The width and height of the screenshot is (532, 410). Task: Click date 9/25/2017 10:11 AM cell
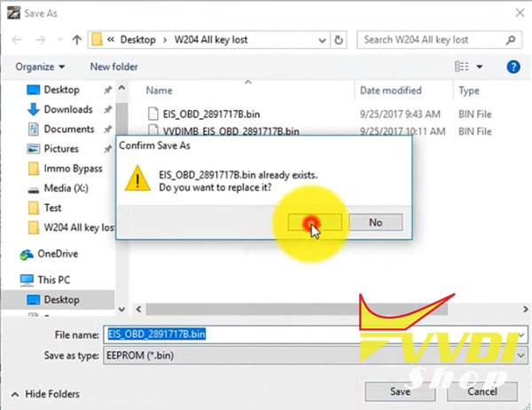(403, 131)
